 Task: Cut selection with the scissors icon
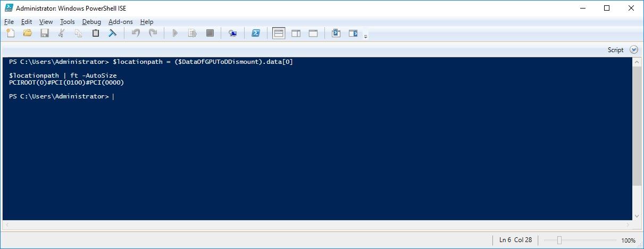[x=62, y=33]
